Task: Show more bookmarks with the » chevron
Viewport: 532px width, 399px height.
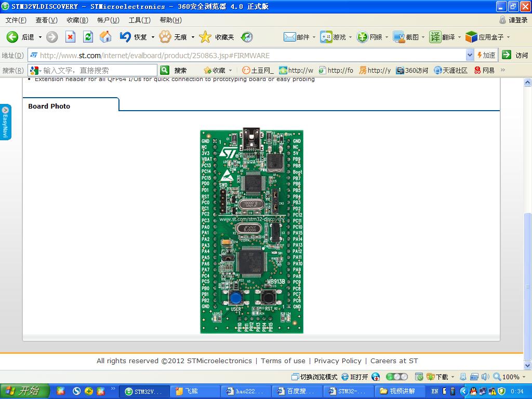Action: point(503,70)
